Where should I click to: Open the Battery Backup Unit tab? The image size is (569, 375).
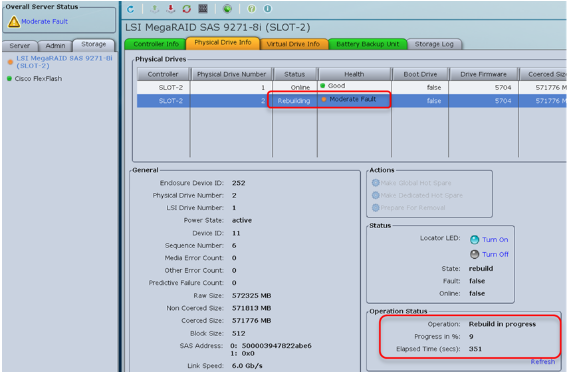(x=368, y=44)
